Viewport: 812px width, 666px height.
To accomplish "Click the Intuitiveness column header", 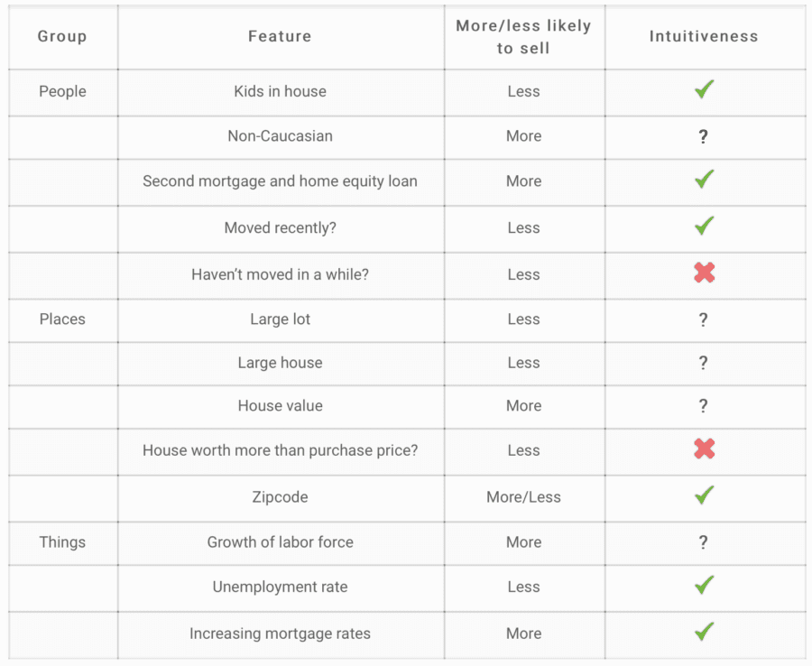I will [704, 36].
